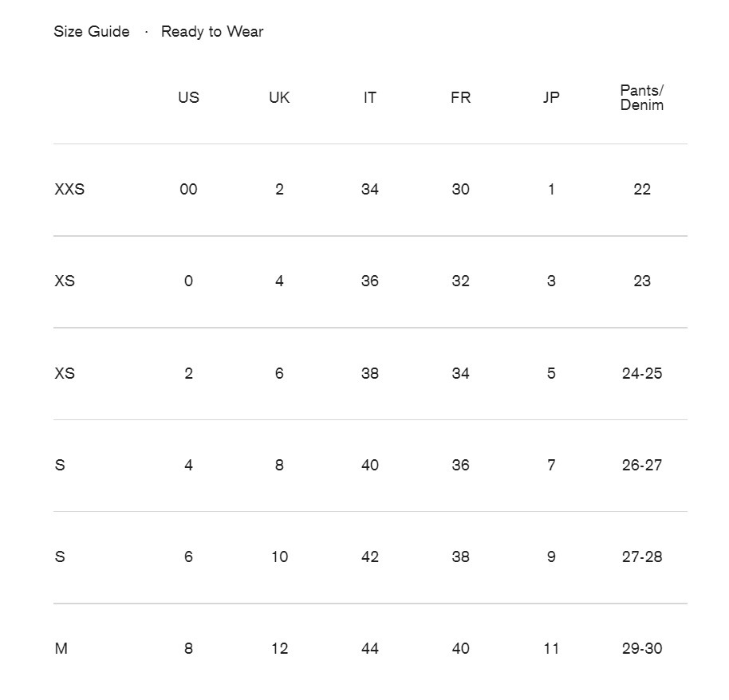729x700 pixels.
Task: Click the Pants/Denim 29-30 cell
Action: coord(641,648)
